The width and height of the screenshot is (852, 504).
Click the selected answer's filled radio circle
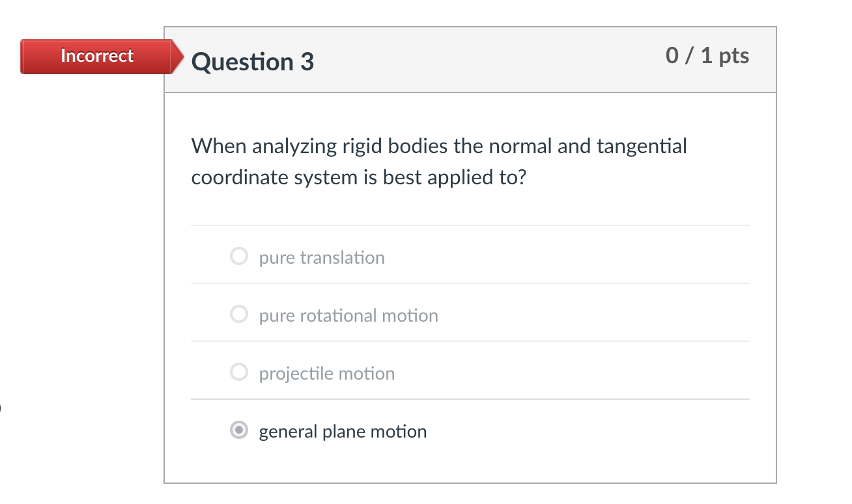239,430
